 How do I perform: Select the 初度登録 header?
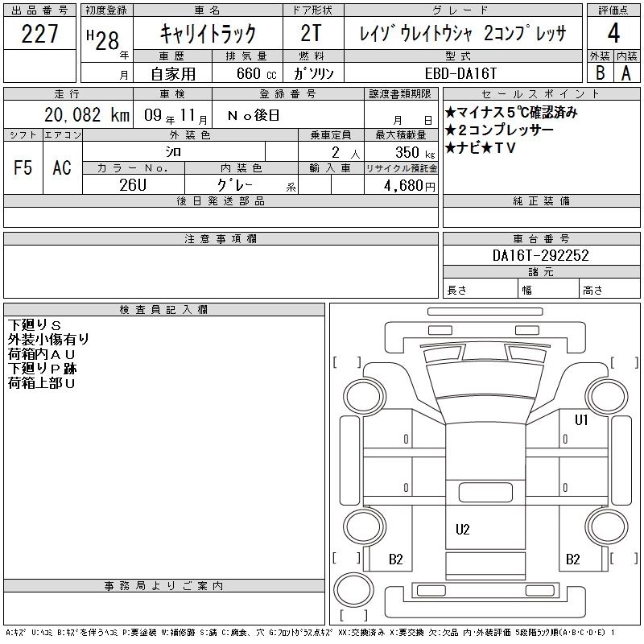click(106, 10)
